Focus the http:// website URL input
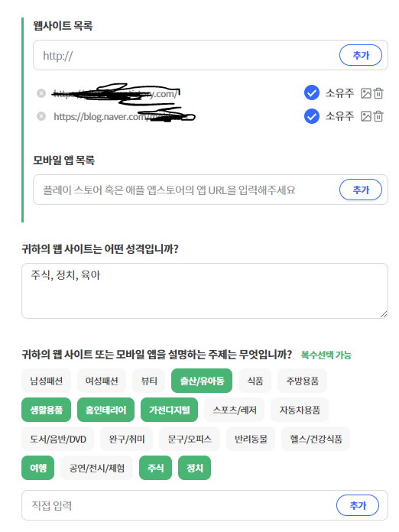This screenshot has height=532, width=399. coord(186,55)
